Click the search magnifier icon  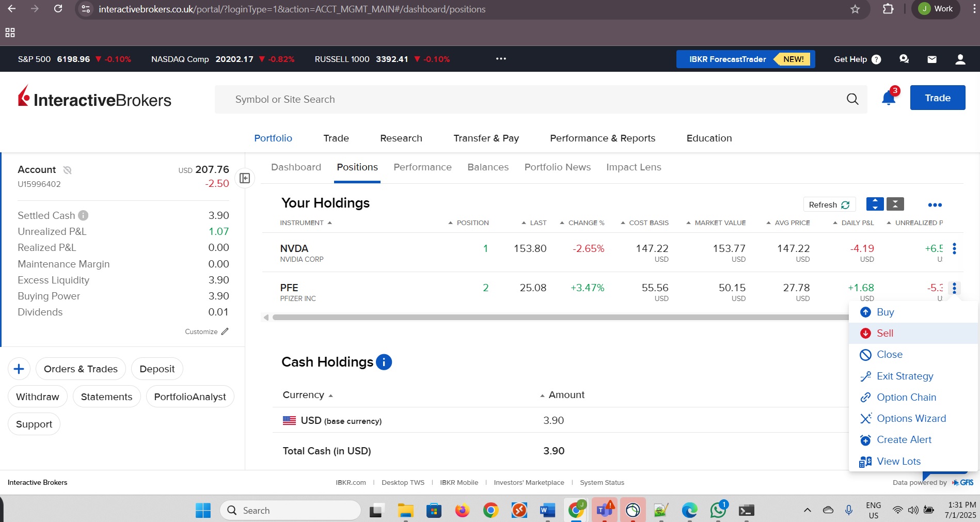pyautogui.click(x=852, y=99)
